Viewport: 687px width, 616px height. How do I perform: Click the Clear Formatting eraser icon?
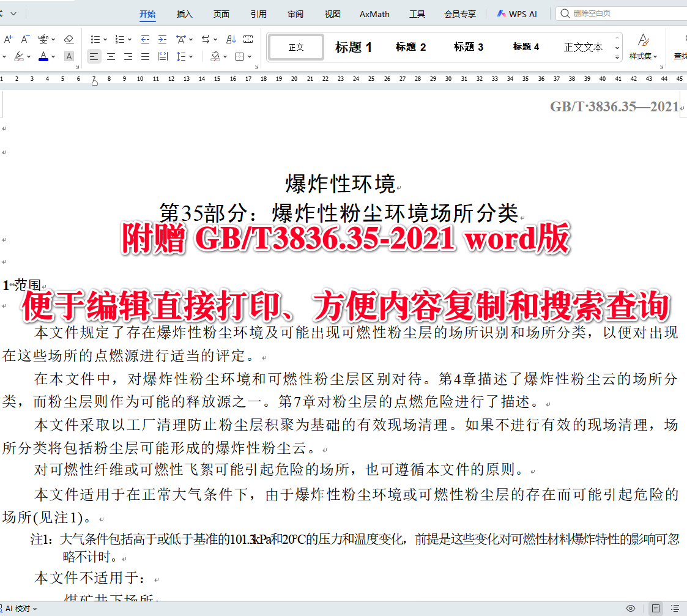(x=69, y=39)
